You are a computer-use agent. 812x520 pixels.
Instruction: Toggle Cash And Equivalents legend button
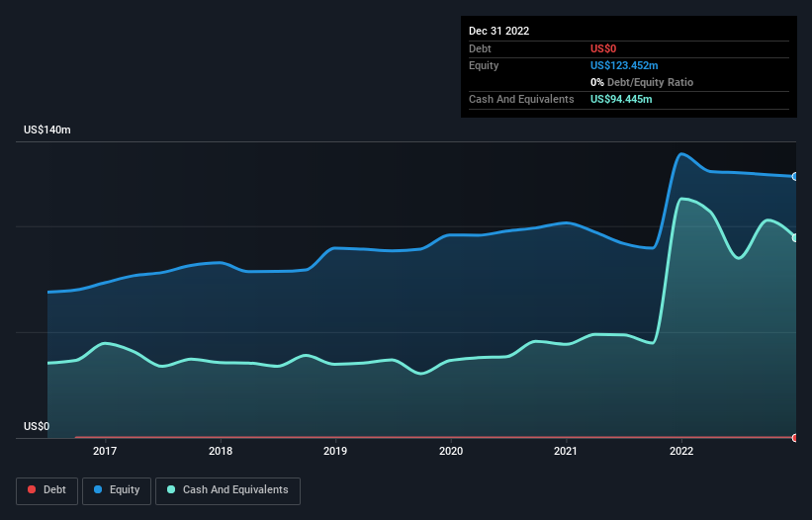click(227, 490)
